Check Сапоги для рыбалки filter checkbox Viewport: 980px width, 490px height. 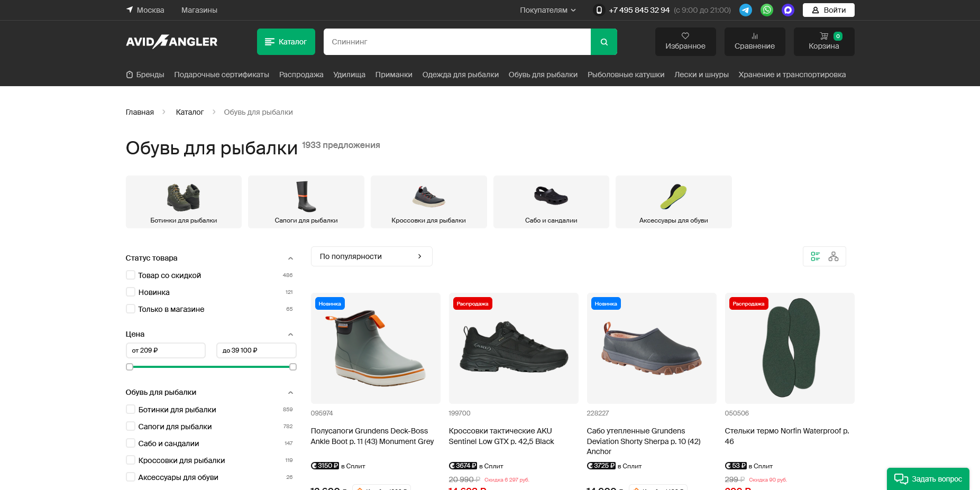(131, 426)
